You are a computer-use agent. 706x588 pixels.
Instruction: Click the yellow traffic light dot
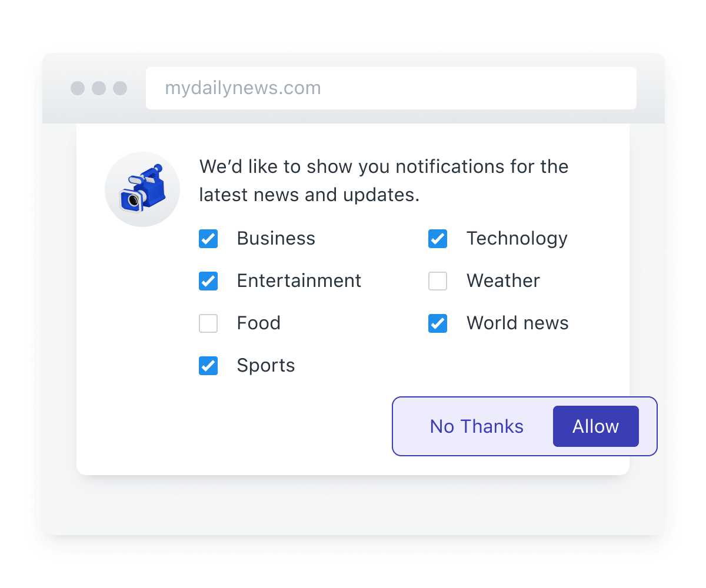[99, 88]
